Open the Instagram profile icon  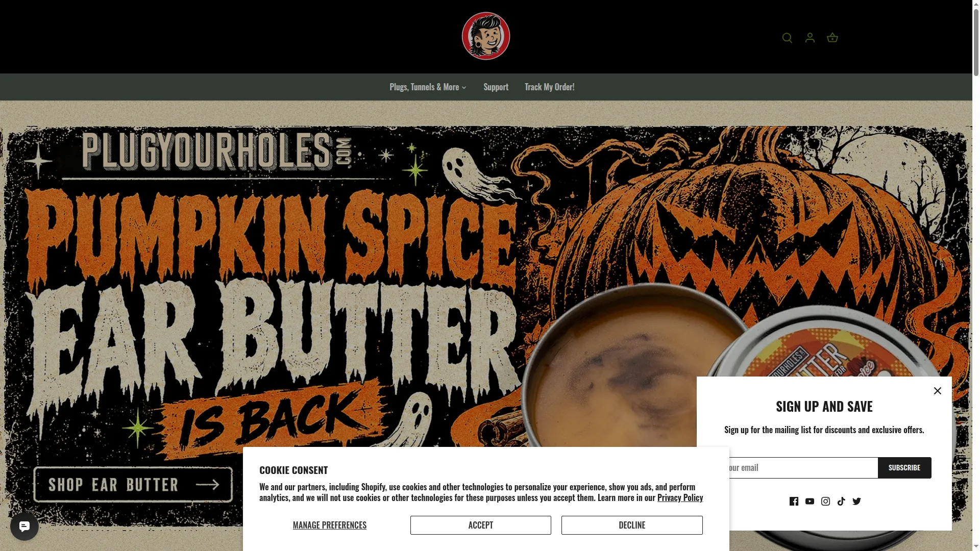click(825, 501)
